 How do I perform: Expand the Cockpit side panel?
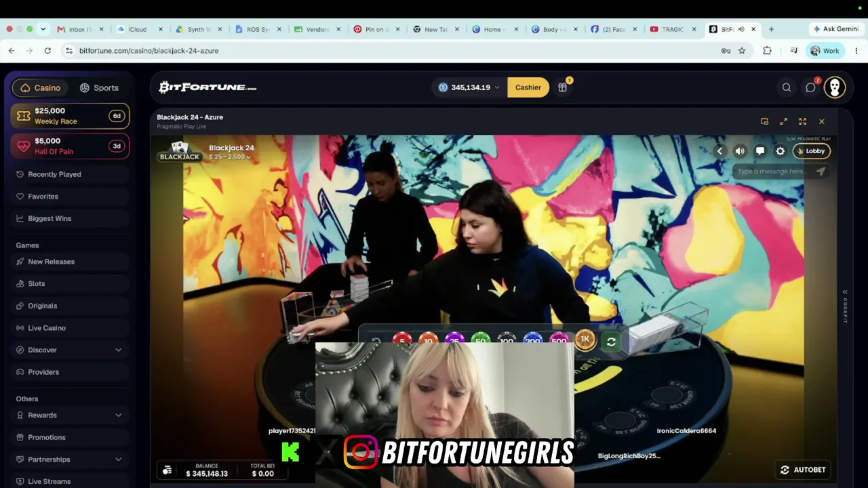(845, 306)
